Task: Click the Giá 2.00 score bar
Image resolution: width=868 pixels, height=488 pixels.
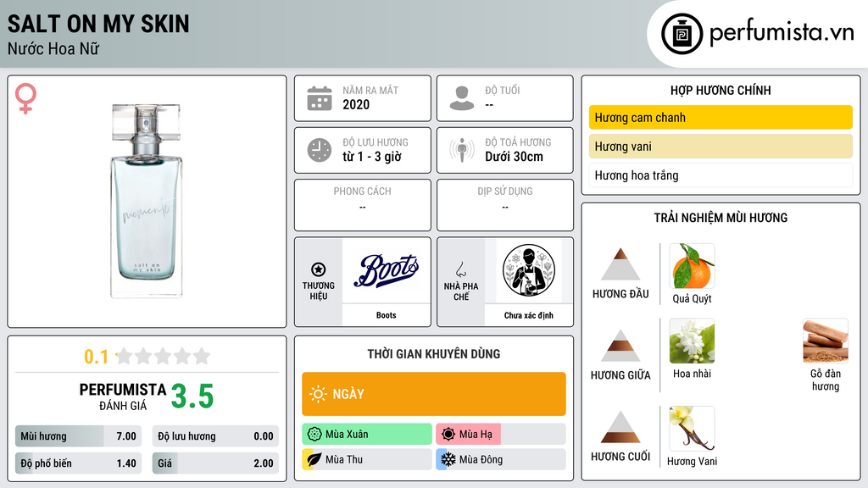Action: 215,463
